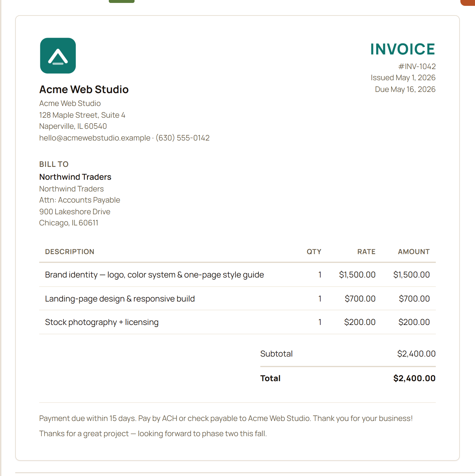Click the $1,500.00 rate for Brand identity
475x476 pixels.
click(x=357, y=275)
